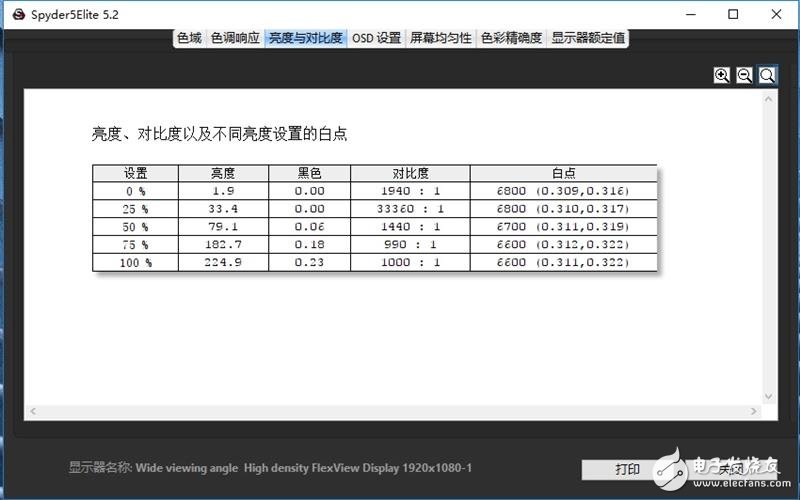Select the 亮度与对比度 tab
The image size is (800, 500).
click(306, 38)
